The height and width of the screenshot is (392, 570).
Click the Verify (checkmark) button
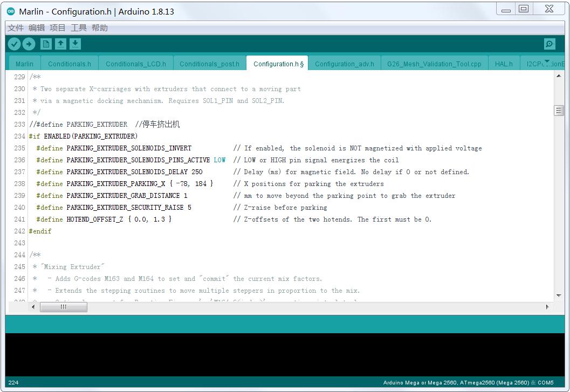[15, 44]
